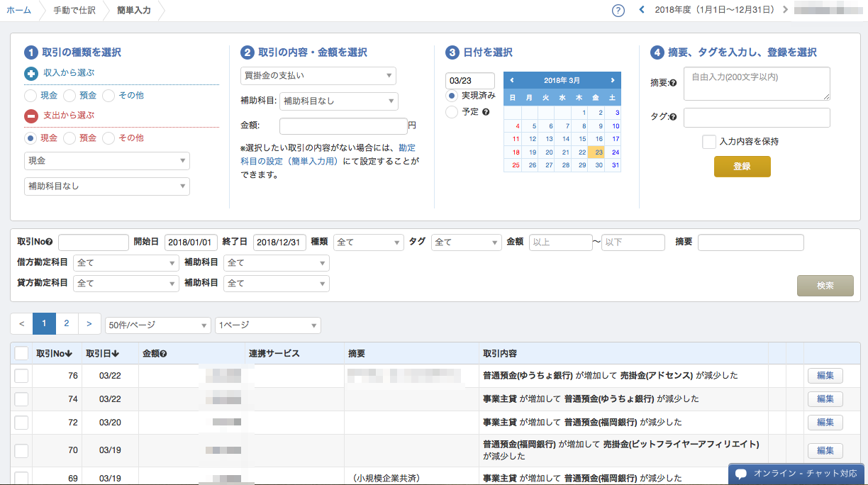The height and width of the screenshot is (485, 868).
Task: Open 補助科目なし dropdown in step 1
Action: tap(107, 186)
